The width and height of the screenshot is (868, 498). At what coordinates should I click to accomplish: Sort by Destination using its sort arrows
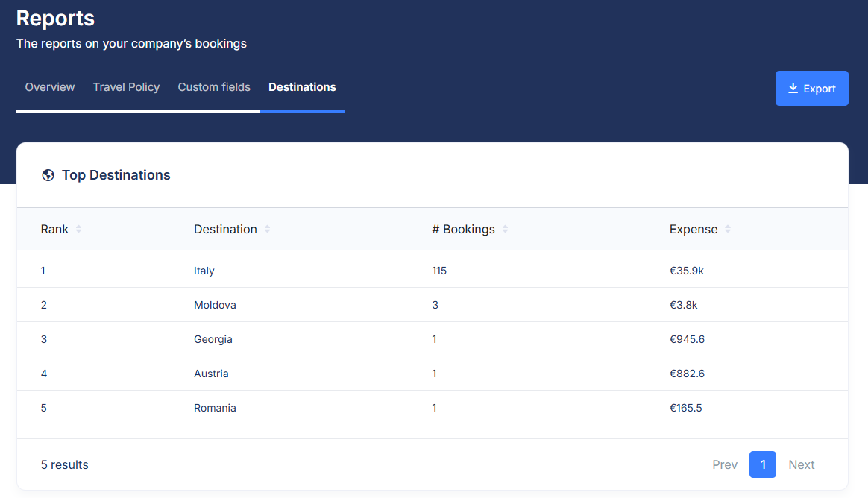point(268,229)
